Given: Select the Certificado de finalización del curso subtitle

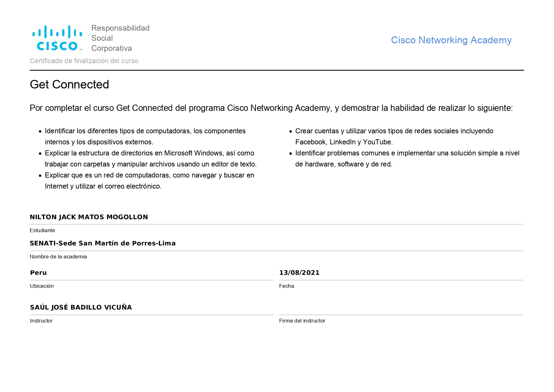Looking at the screenshot, I should 84,61.
